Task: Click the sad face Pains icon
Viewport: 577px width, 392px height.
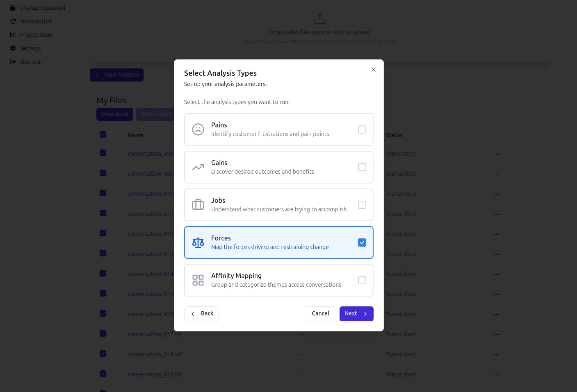Action: [x=198, y=129]
